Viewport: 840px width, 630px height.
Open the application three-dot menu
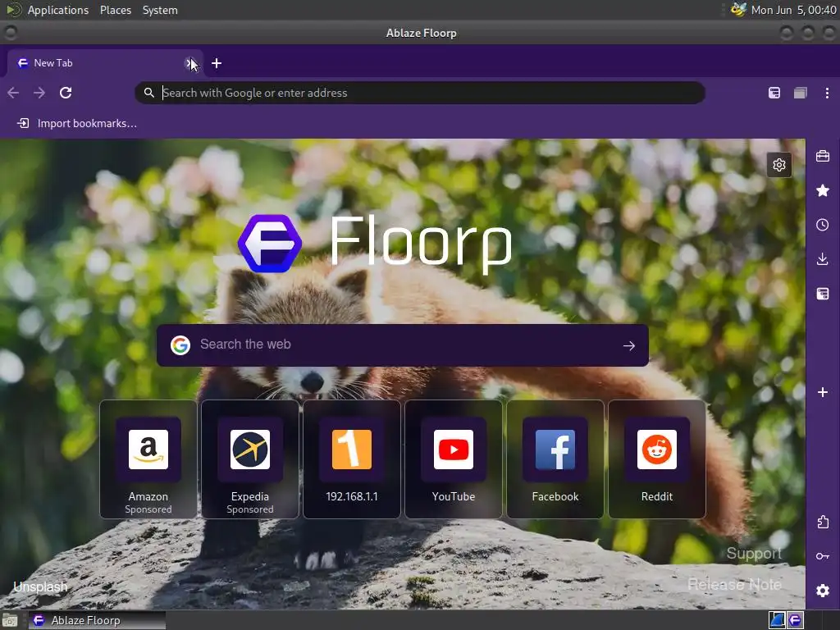click(827, 93)
